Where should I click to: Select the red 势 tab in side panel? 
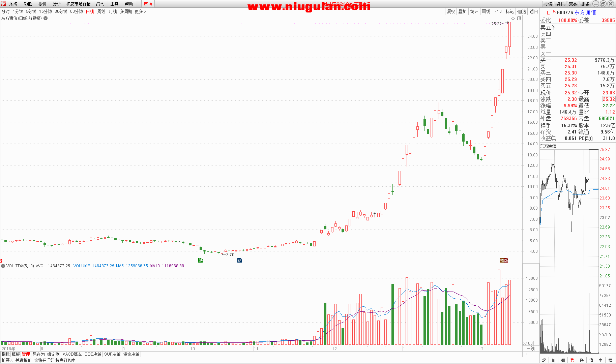[x=572, y=360]
